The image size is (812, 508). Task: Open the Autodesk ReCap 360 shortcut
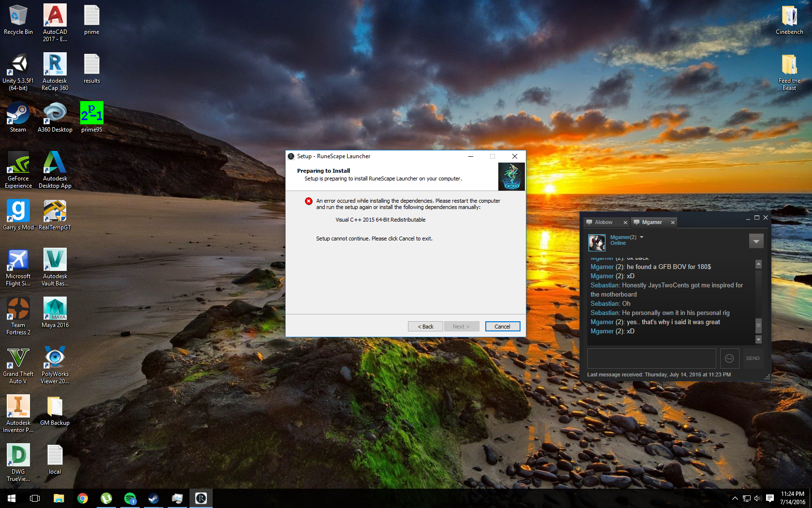pyautogui.click(x=55, y=72)
